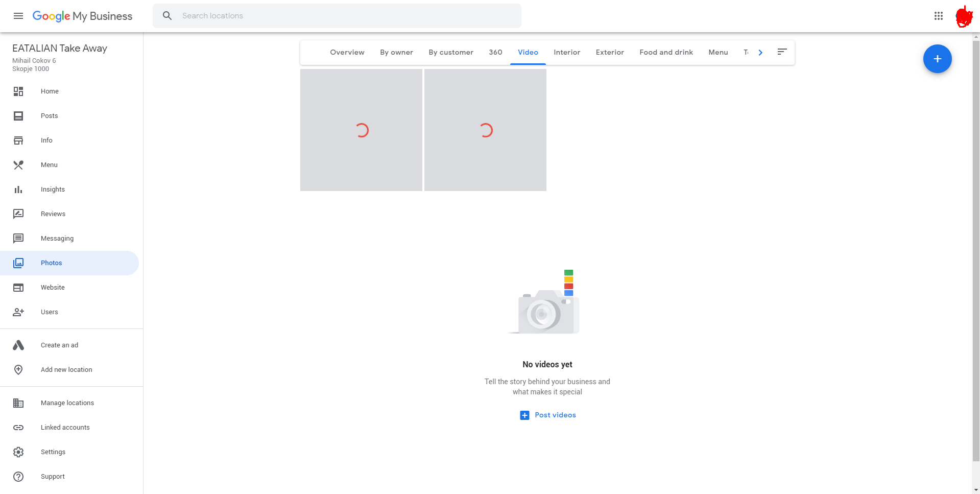Switch to the 360 tab

click(495, 53)
